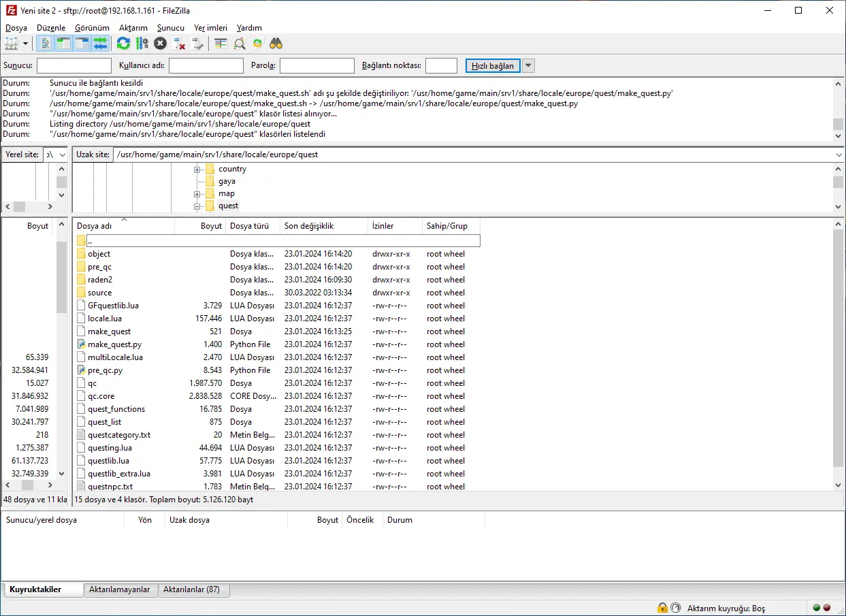846x616 pixels.
Task: Toggle directory comparison
Action: tap(239, 44)
